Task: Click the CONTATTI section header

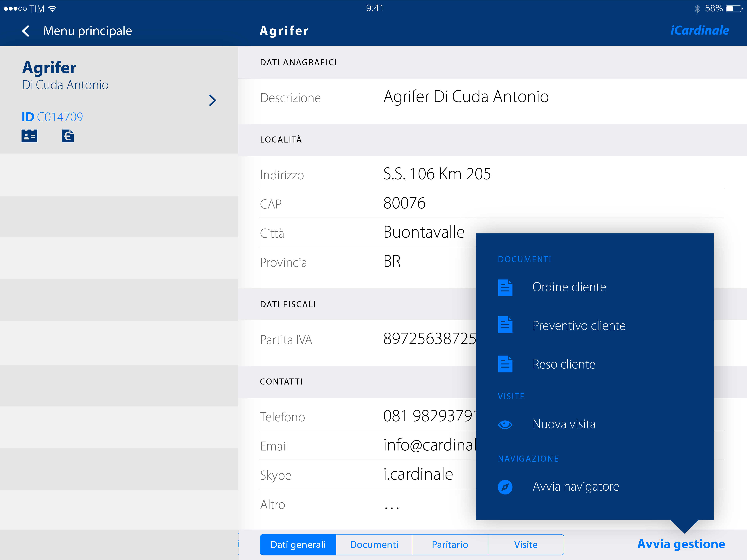Action: coord(281,382)
